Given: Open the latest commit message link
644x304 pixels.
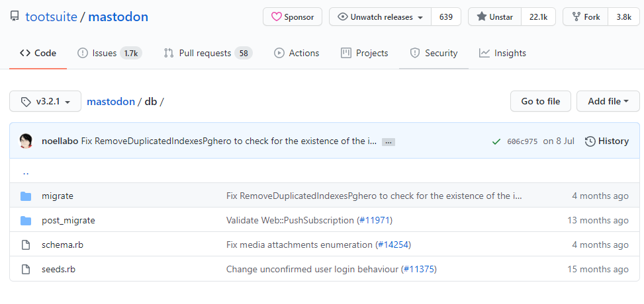Looking at the screenshot, I should click(229, 141).
